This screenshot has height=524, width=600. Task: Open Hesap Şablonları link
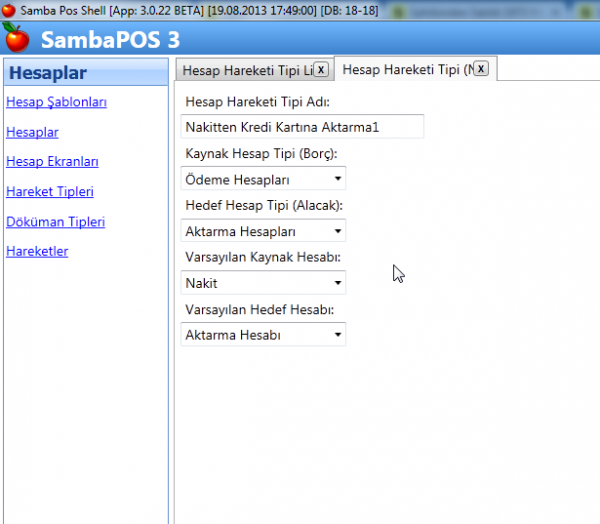(56, 102)
